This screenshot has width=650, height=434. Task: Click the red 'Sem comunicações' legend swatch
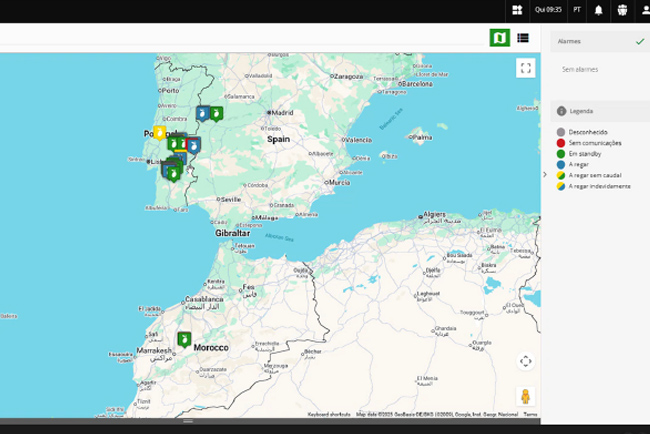(x=561, y=143)
